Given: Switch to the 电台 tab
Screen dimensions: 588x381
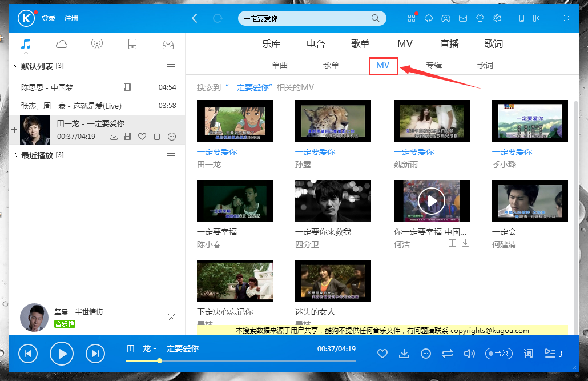Looking at the screenshot, I should [316, 44].
